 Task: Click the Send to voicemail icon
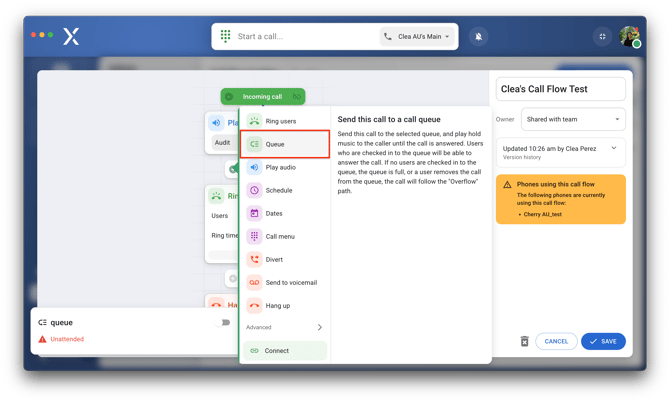254,282
